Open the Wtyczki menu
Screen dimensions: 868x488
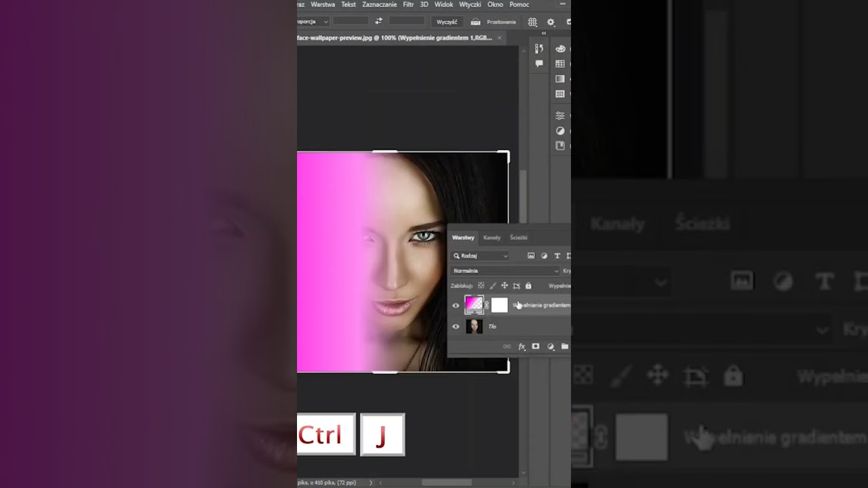click(x=470, y=5)
